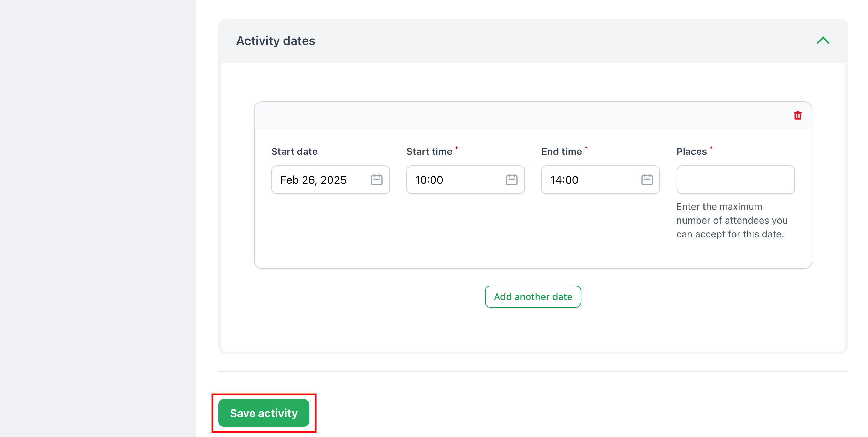Delete this date entry with the trash icon
The width and height of the screenshot is (868, 437).
[797, 115]
